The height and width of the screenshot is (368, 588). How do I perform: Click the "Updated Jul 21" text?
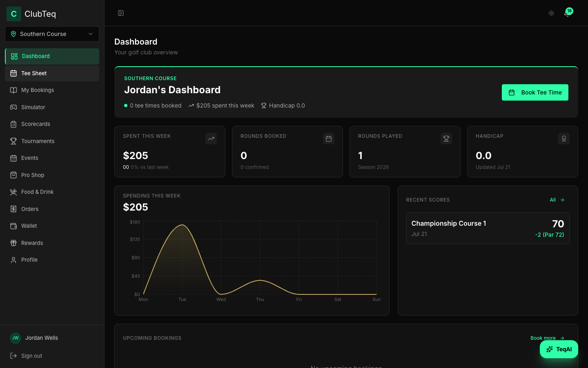click(x=493, y=167)
